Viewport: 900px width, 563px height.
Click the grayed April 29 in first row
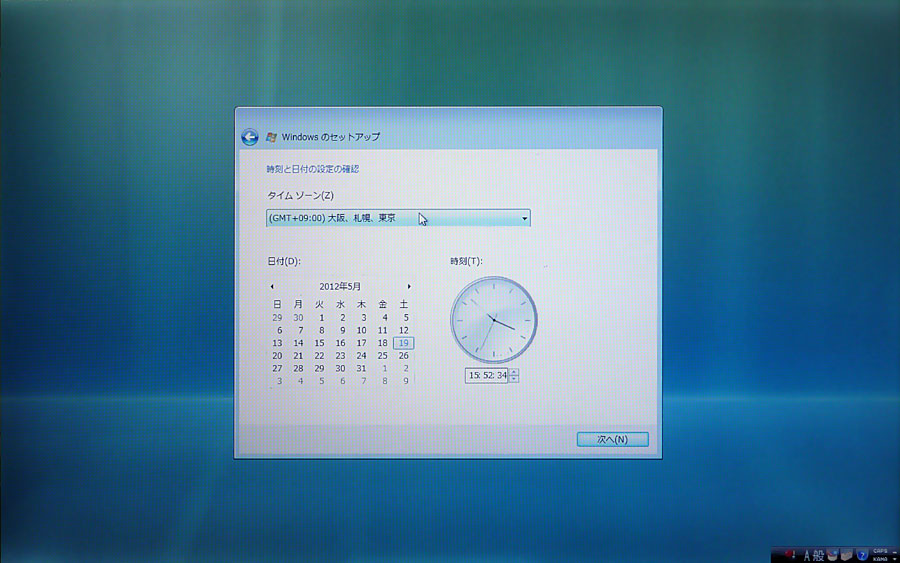point(277,318)
